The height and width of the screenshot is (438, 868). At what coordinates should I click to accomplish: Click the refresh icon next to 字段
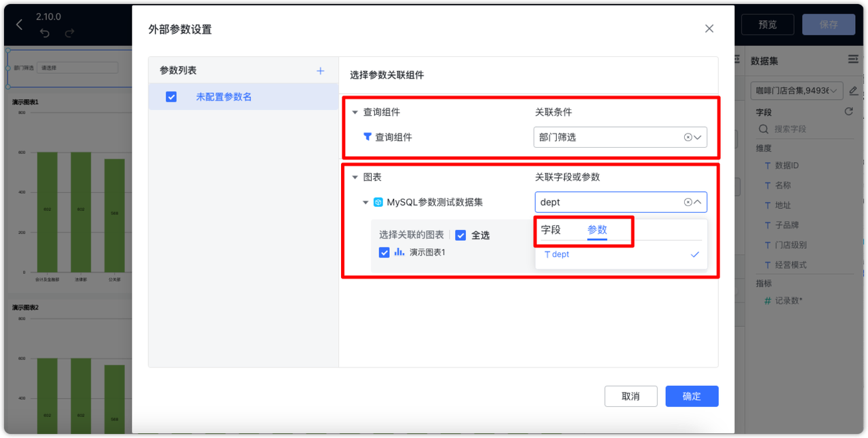click(x=848, y=113)
